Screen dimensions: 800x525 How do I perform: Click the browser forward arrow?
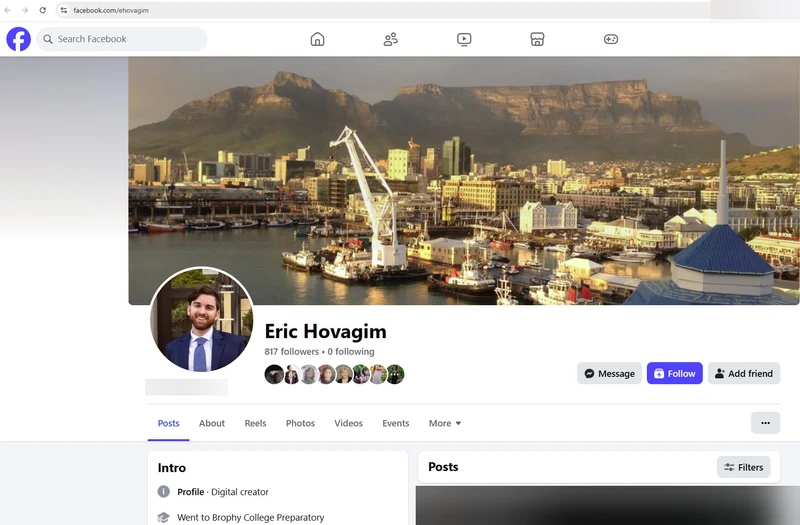25,10
